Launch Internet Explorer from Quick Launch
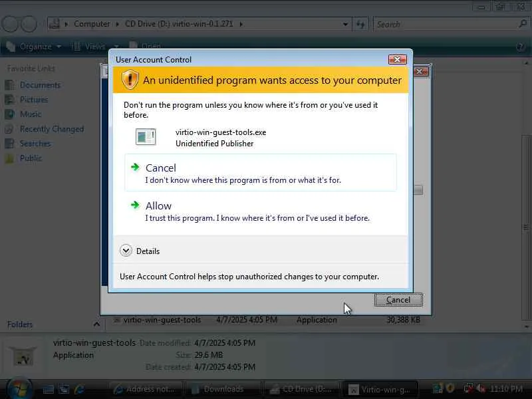 click(80, 389)
